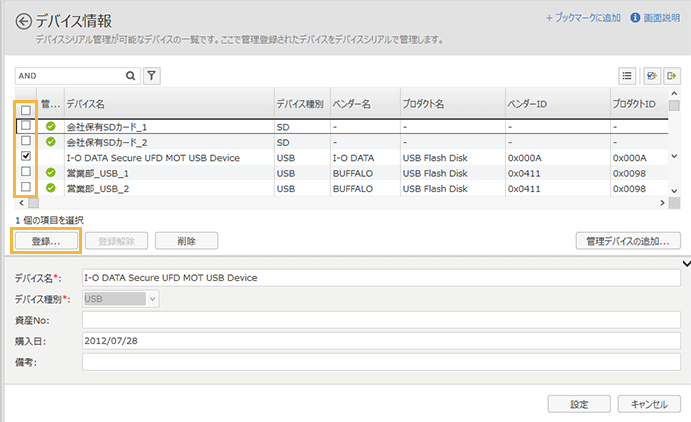Click green status icon for 営業部_USB_1
The width and height of the screenshot is (691, 422).
tap(51, 173)
